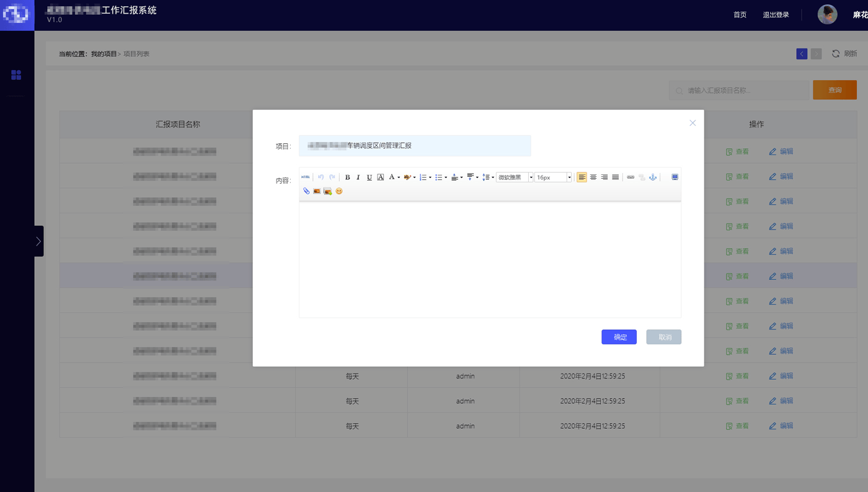The width and height of the screenshot is (868, 492).
Task: Click 退出登录 in the top navigation
Action: click(x=776, y=15)
